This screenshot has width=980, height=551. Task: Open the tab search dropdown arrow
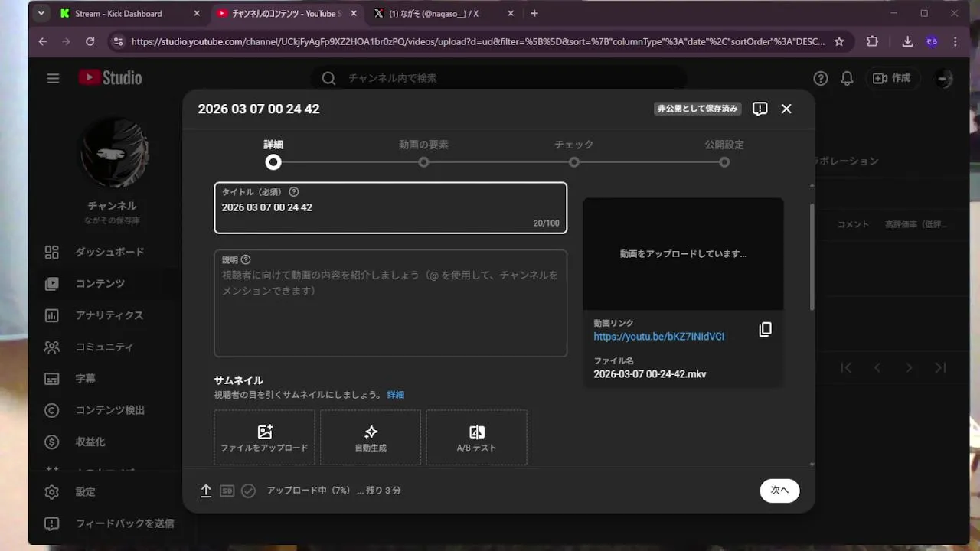point(41,13)
